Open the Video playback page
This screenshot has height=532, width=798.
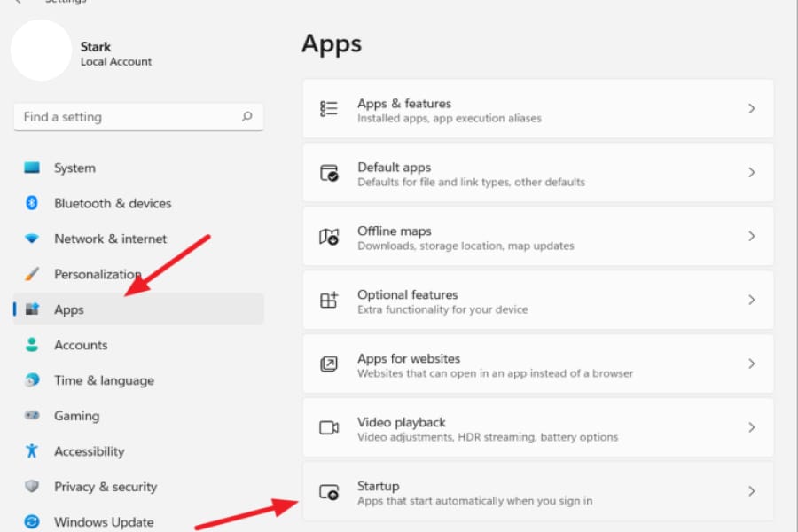(x=538, y=427)
